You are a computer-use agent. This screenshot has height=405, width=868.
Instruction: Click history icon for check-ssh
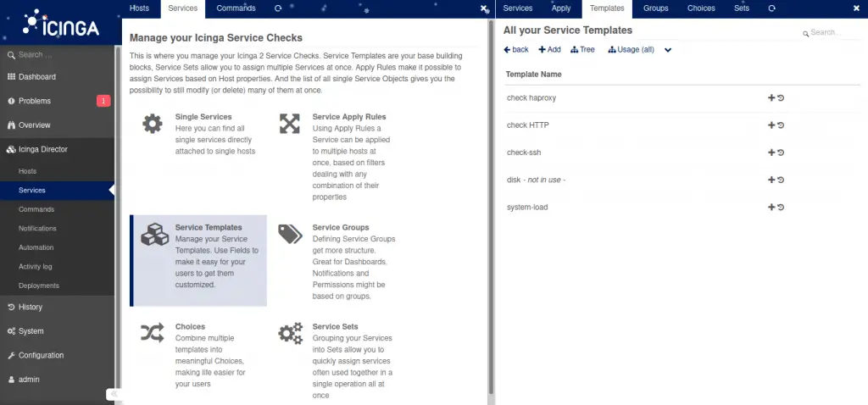781,153
